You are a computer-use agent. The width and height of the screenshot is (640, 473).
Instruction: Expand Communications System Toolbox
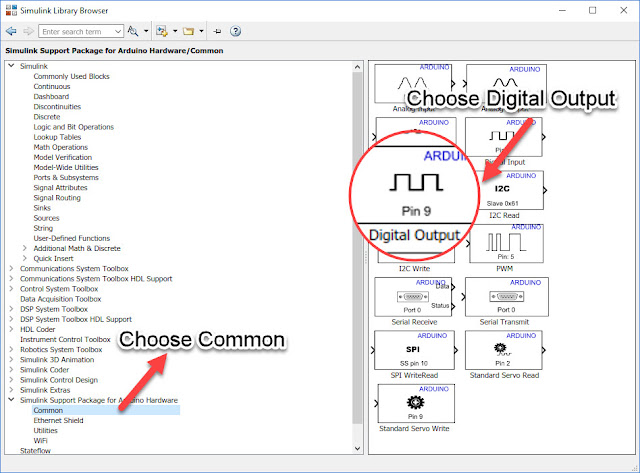[11, 269]
